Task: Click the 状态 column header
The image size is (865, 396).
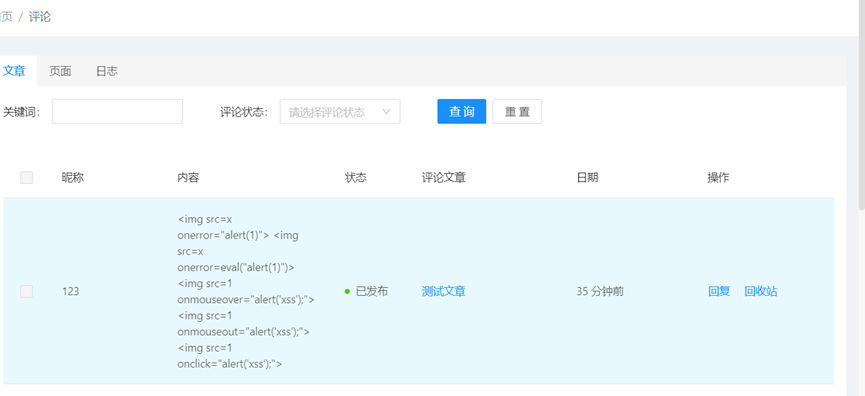Action: click(356, 178)
